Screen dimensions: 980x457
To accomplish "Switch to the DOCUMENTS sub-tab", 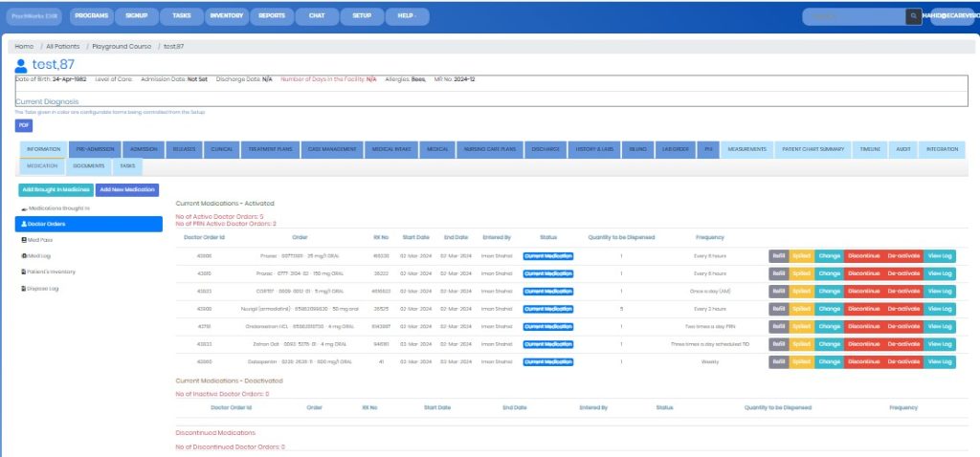I will click(x=89, y=166).
